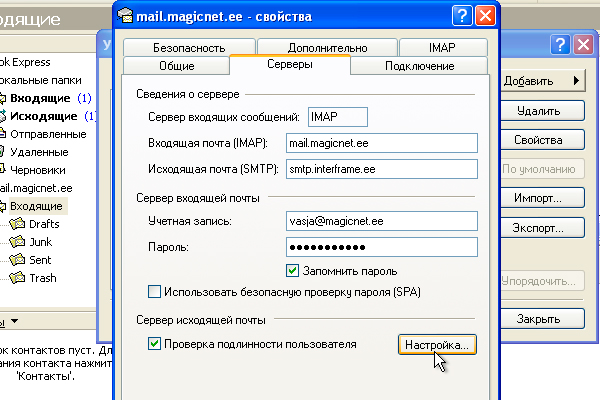Click the Исходящая почта (SMTP) server field
The image size is (600, 400).
pyautogui.click(x=382, y=169)
